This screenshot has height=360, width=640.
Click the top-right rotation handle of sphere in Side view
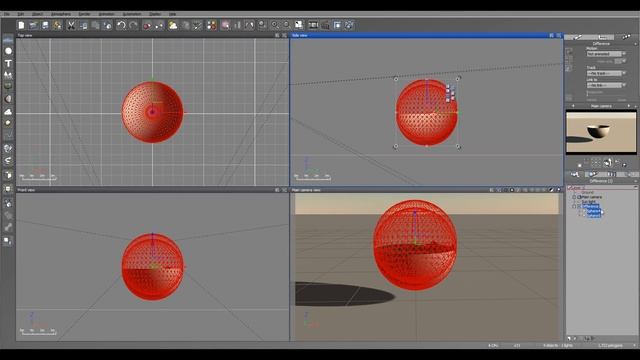coord(458,78)
